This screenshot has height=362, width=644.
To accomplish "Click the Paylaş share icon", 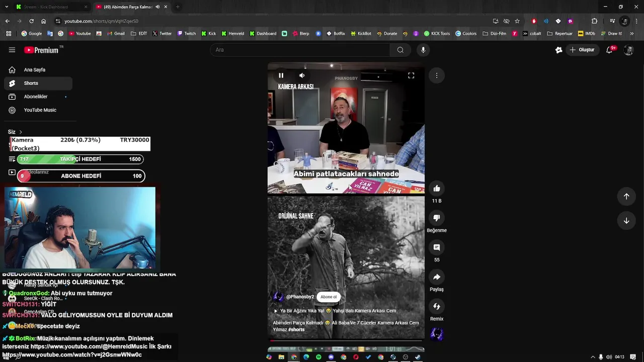I will click(x=437, y=277).
